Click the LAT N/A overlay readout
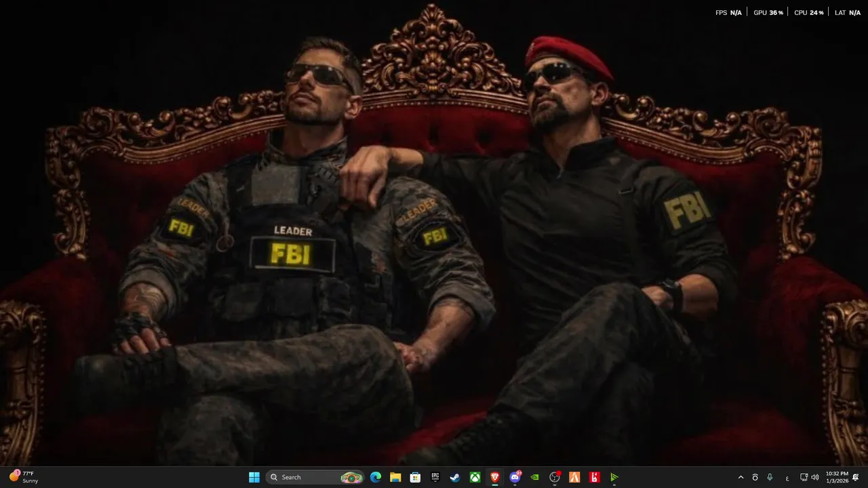 pos(848,13)
